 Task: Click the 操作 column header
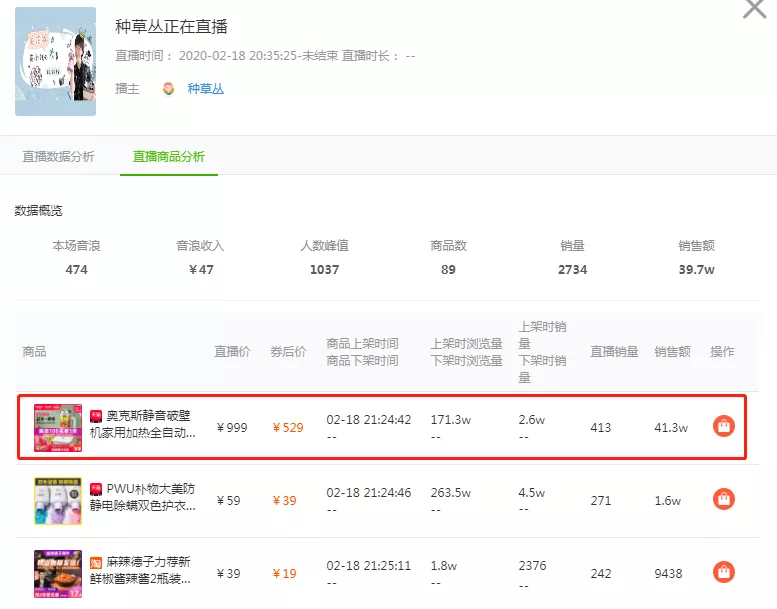(722, 352)
